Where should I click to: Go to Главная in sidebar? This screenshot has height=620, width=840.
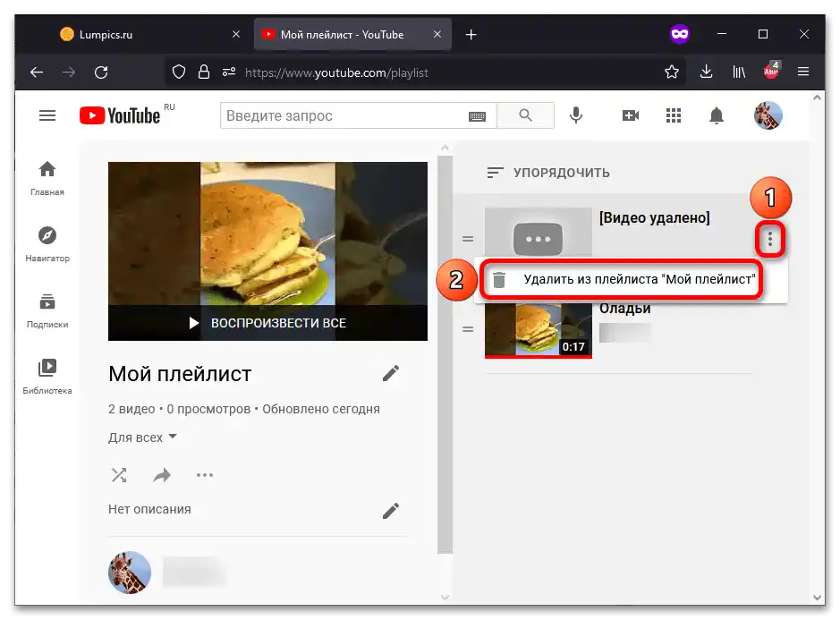pos(47,178)
